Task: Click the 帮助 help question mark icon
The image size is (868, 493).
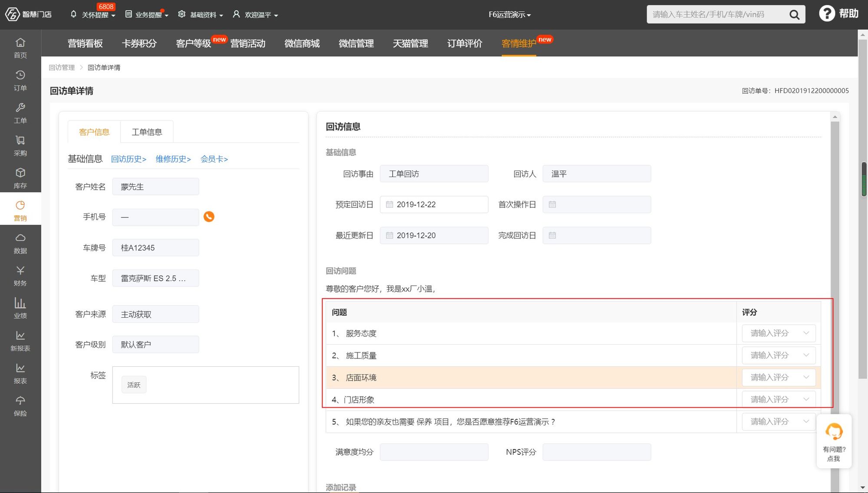Action: [827, 13]
